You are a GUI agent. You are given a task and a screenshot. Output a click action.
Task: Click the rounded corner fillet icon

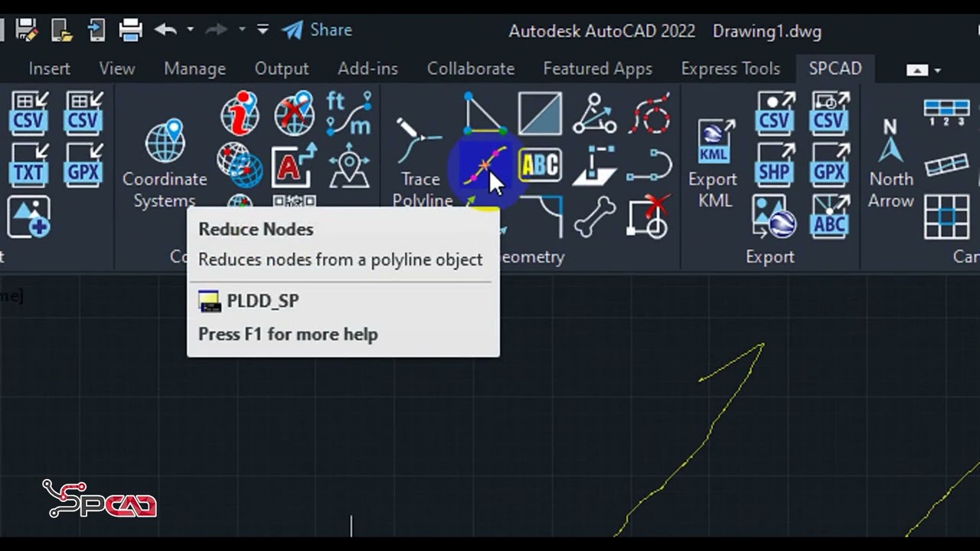pyautogui.click(x=540, y=217)
